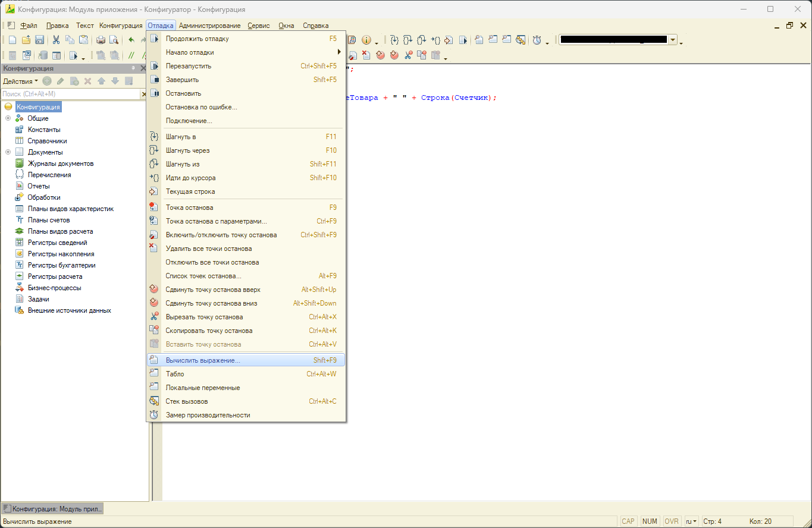The image size is (812, 528).
Task: Clear the search field with X button
Action: click(x=144, y=94)
